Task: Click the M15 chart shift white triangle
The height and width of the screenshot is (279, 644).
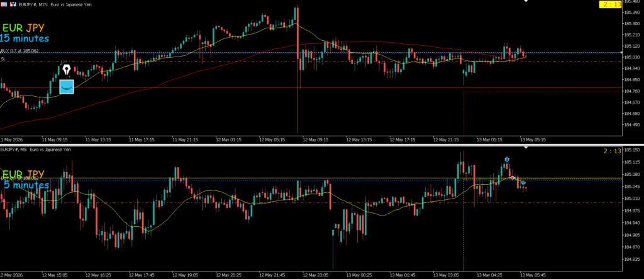Action: pyautogui.click(x=526, y=1)
